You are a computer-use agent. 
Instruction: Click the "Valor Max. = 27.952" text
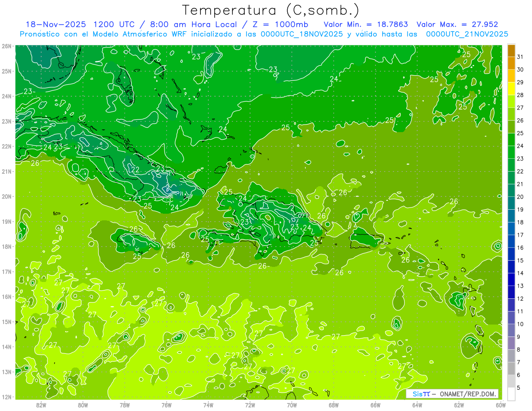(x=458, y=24)
